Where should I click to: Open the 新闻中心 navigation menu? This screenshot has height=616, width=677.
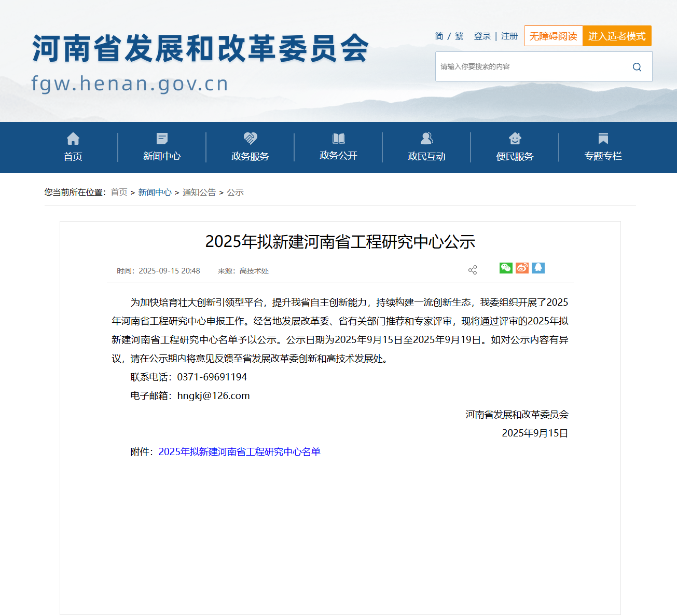(x=162, y=156)
